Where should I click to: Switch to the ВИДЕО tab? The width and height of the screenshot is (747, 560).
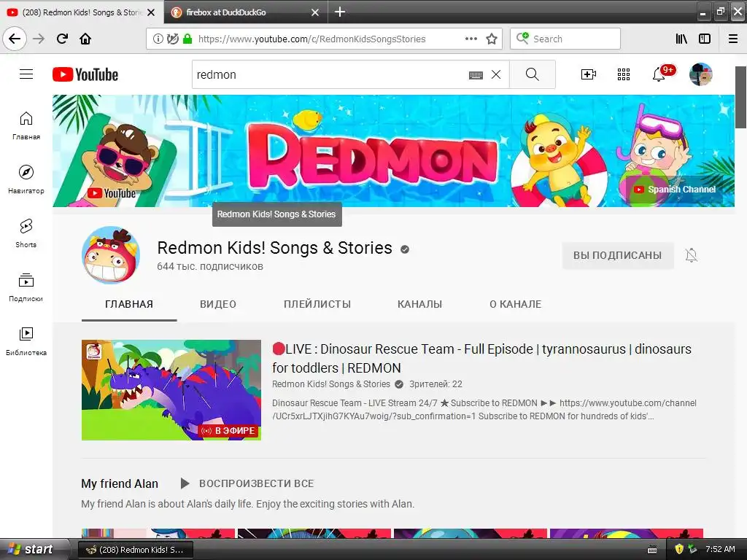click(218, 304)
